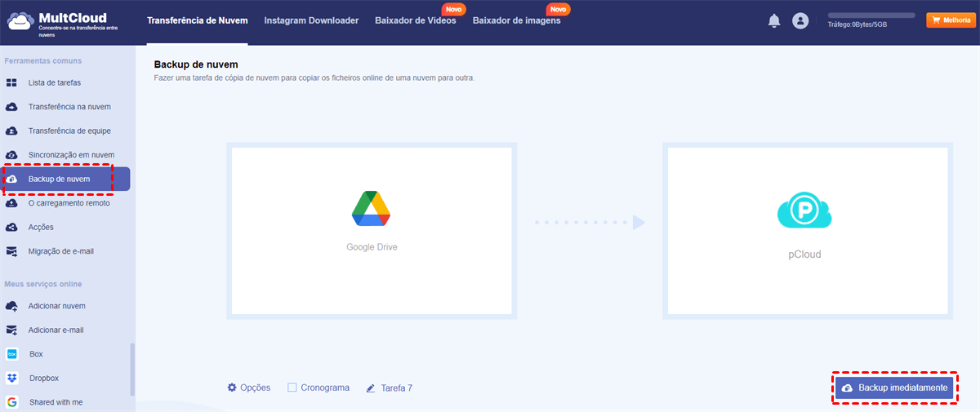Click Novo badge on Baixador de Vídeos
This screenshot has width=980, height=412.
pyautogui.click(x=453, y=9)
